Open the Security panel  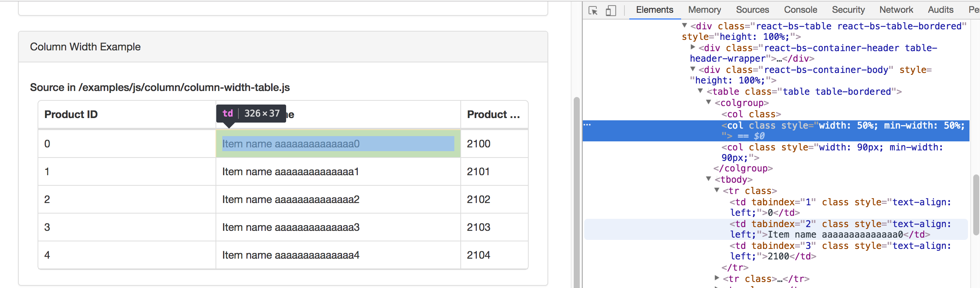[848, 9]
